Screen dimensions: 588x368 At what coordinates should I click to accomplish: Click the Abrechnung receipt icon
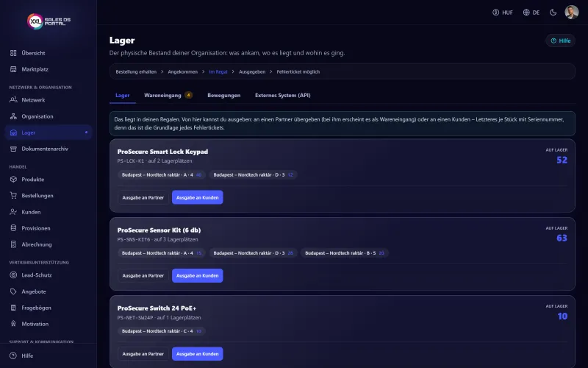click(13, 244)
